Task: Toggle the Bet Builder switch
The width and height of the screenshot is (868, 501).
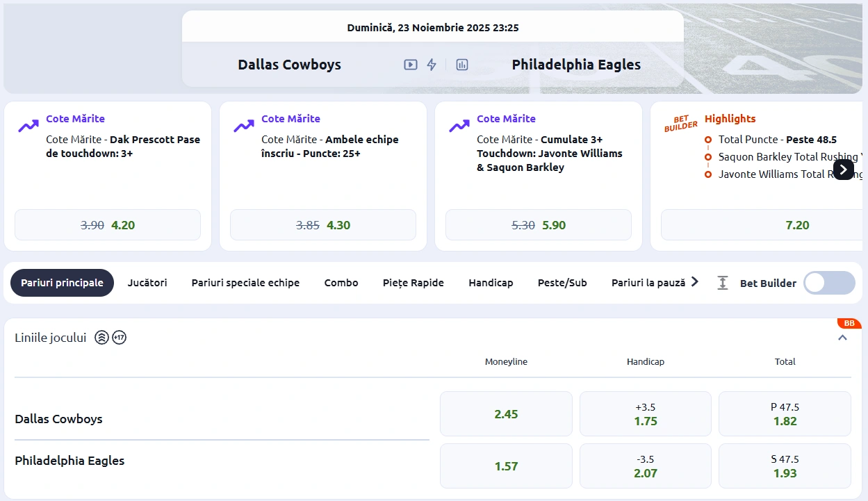Action: coord(829,283)
